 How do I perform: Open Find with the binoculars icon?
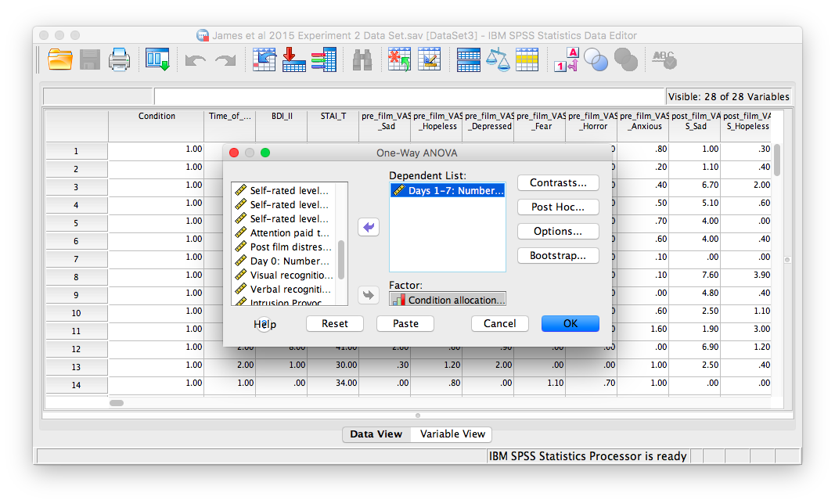point(362,59)
